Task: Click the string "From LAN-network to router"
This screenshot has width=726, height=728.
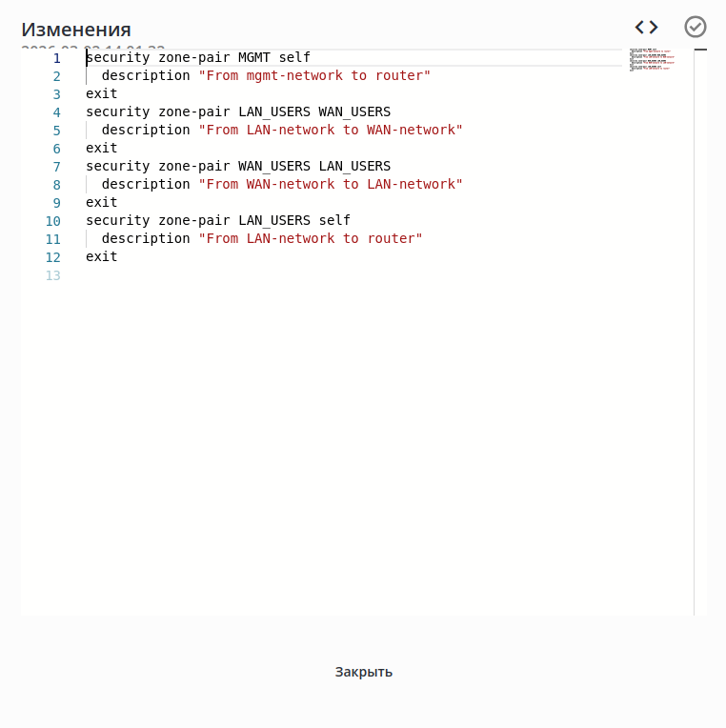Action: [x=311, y=238]
